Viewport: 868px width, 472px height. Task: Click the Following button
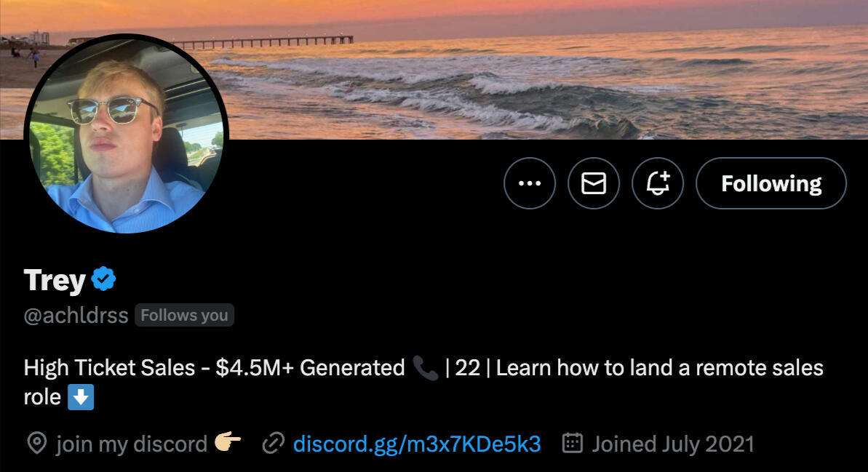pyautogui.click(x=771, y=183)
